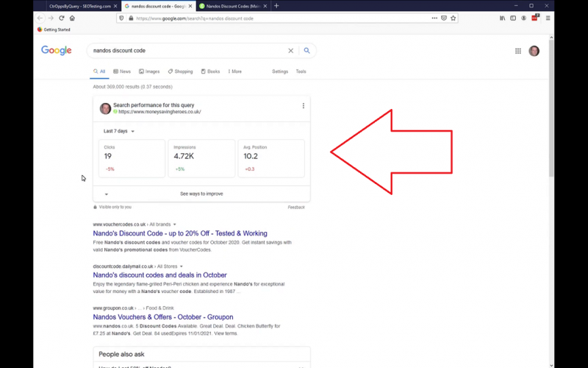
Task: Switch to the Nandos Discount Codes tab
Action: [x=234, y=6]
